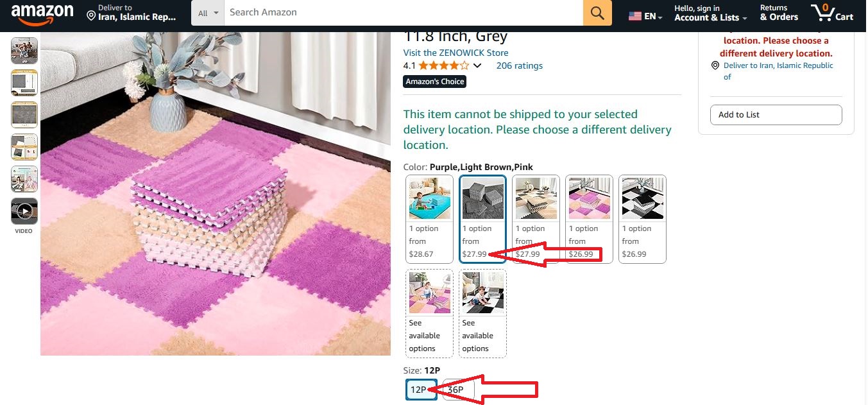This screenshot has height=405, width=868.
Task: Click the Search Amazon input field
Action: click(403, 13)
